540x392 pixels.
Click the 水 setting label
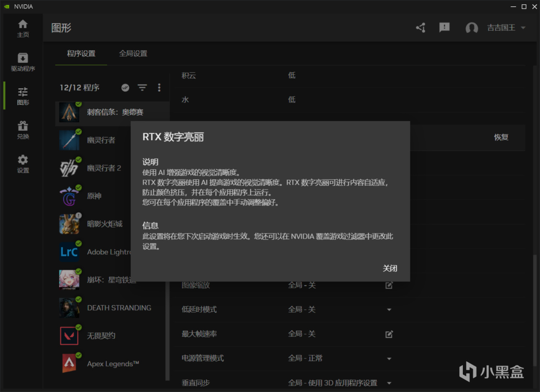tap(185, 100)
